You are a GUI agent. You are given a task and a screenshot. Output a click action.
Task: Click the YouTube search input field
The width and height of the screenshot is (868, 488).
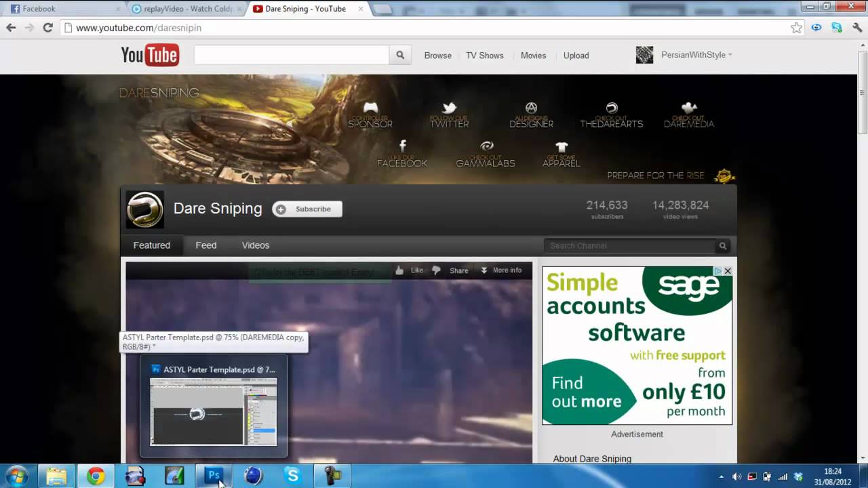pyautogui.click(x=292, y=56)
